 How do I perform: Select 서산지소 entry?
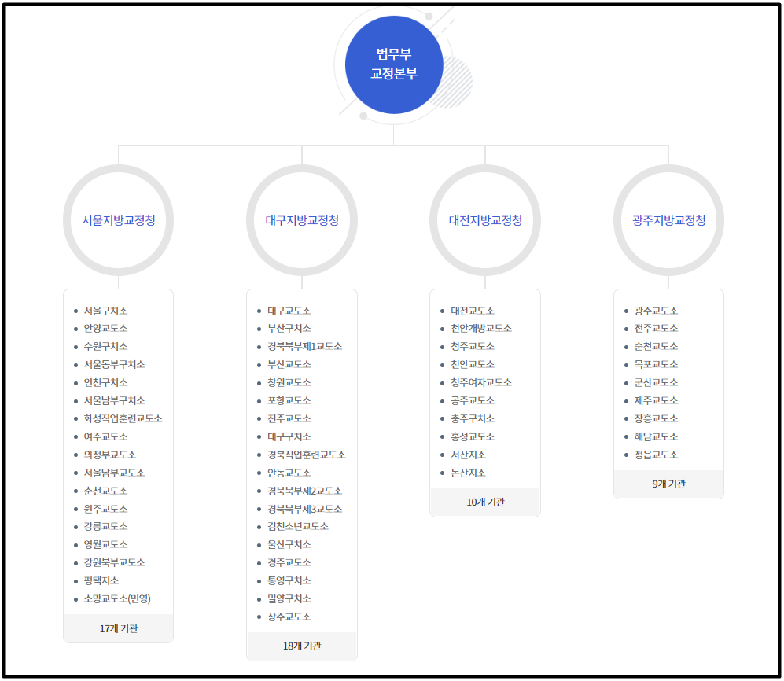coord(468,455)
